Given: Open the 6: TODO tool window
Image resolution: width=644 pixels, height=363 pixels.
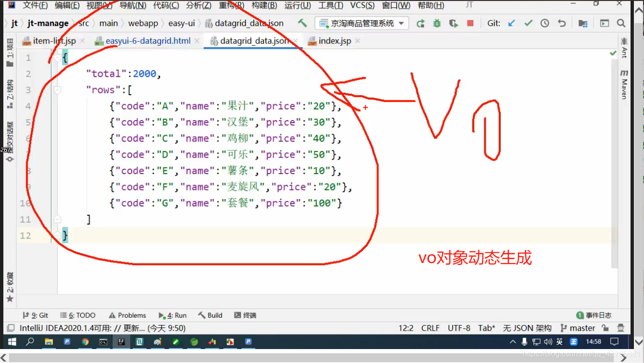Looking at the screenshot, I should coord(77,315).
